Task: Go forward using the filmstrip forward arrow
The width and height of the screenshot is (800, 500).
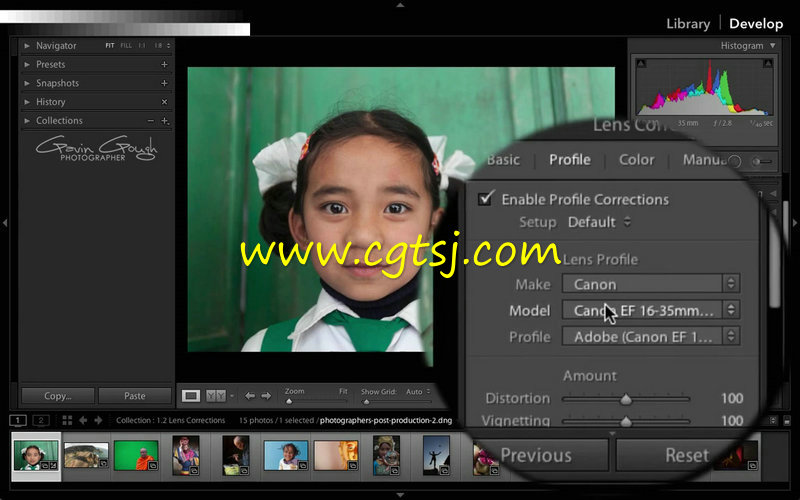Action: [98, 420]
